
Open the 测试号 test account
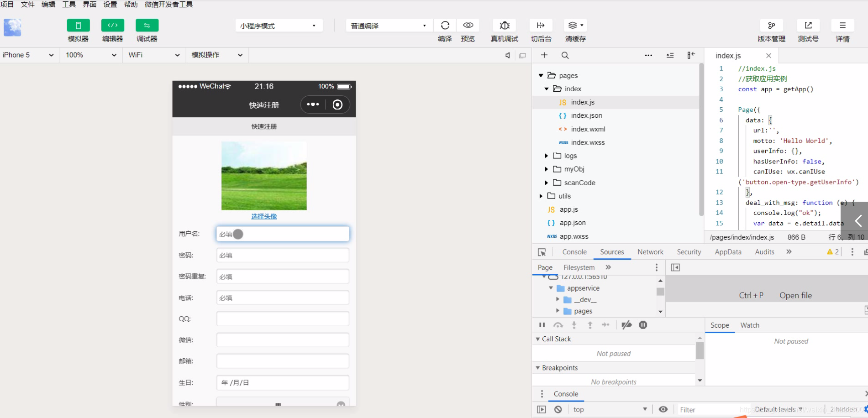tap(808, 25)
